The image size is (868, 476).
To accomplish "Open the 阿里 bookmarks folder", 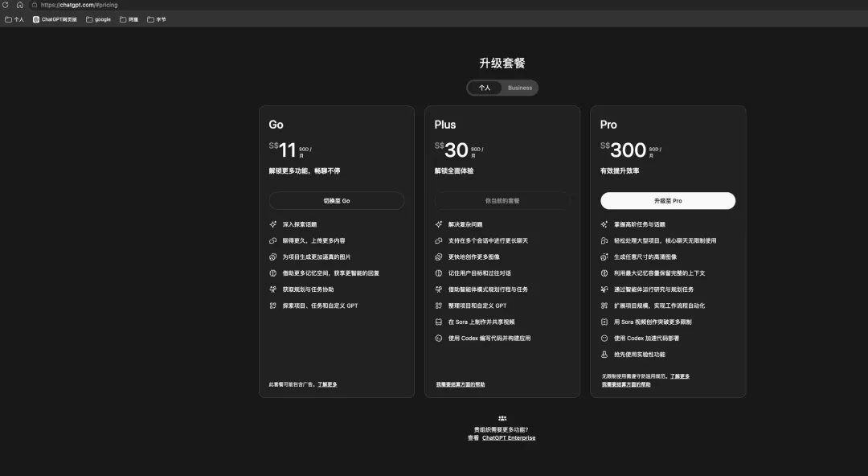I will click(x=129, y=19).
